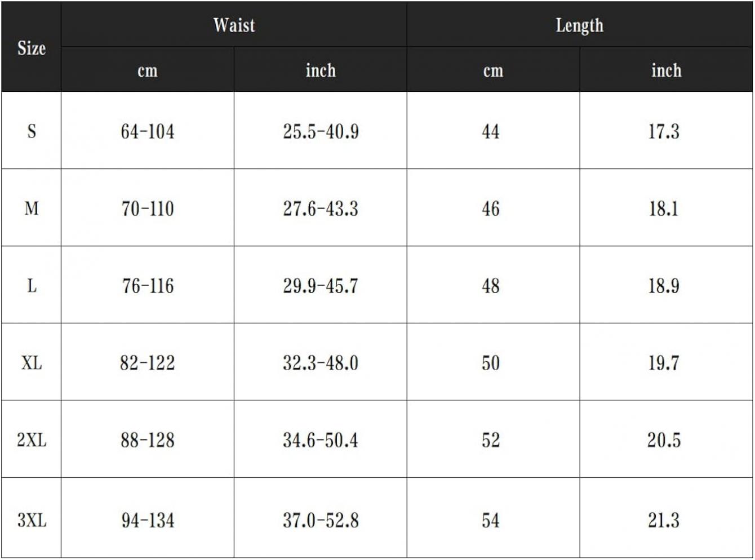
Task: Click the Length inch subheader
Action: coord(666,70)
